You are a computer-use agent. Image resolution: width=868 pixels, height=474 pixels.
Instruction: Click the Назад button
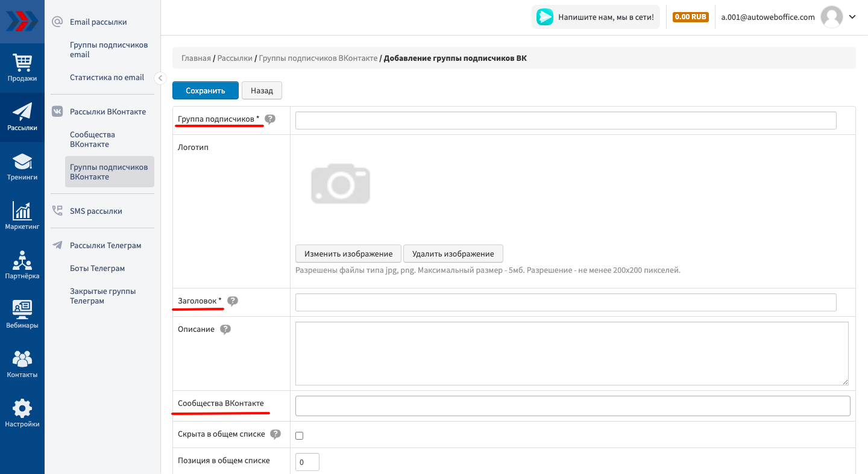[x=262, y=90]
